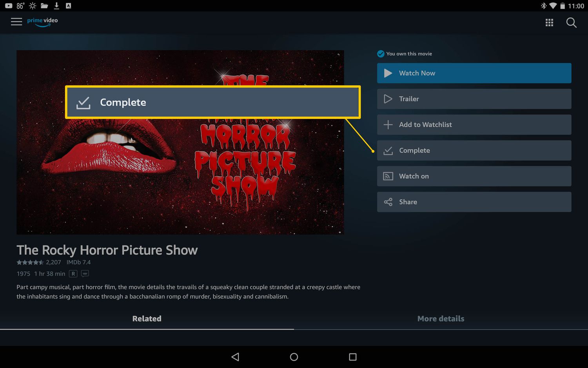Open the IMDb 7.4 rating link
Image resolution: width=588 pixels, height=368 pixels.
[x=78, y=262]
